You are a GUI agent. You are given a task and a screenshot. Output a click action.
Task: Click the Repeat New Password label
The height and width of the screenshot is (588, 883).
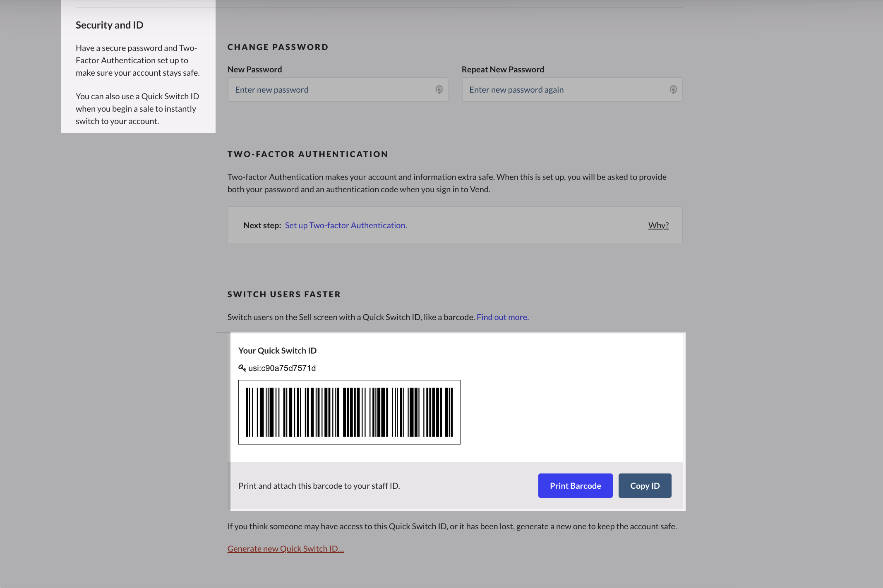coord(503,69)
